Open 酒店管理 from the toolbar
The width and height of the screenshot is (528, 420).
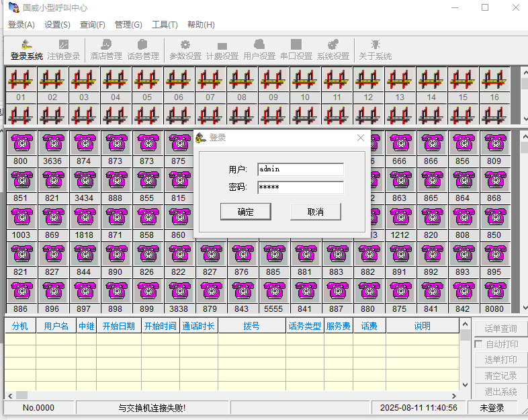[x=106, y=50]
